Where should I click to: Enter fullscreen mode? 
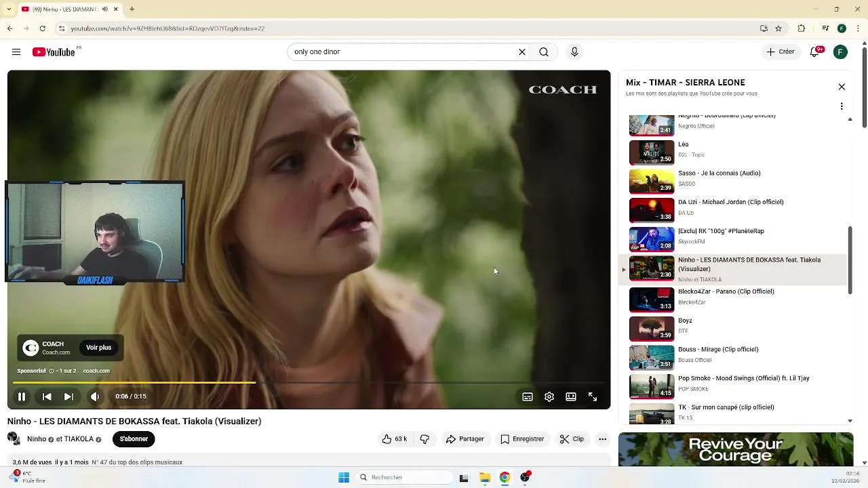pos(593,397)
